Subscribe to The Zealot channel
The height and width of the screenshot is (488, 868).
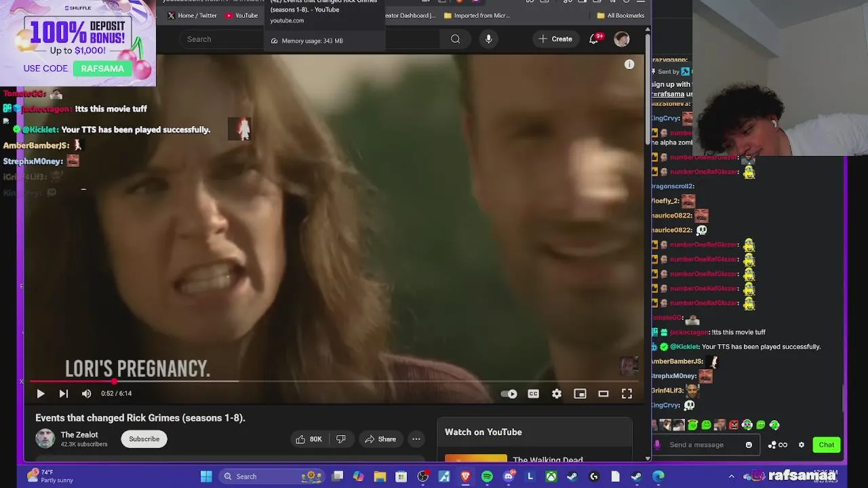pos(144,439)
